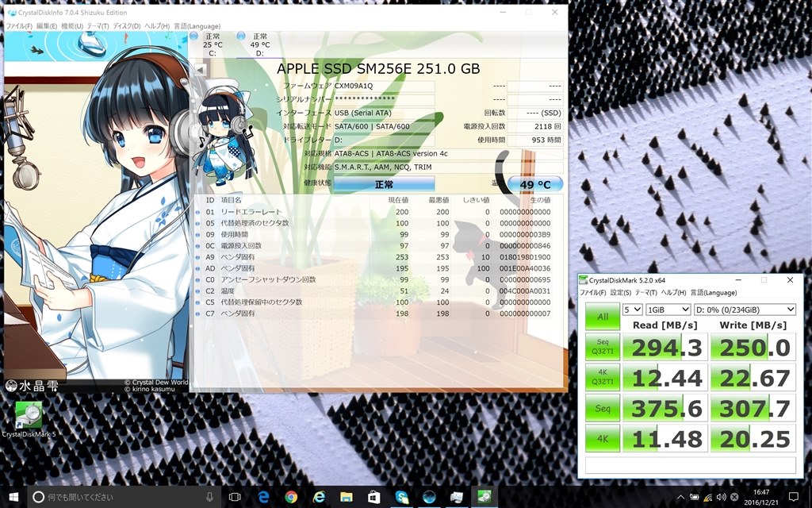The height and width of the screenshot is (508, 812).
Task: Open CrystalDiskMark ファイル(F) menu
Action: point(592,292)
